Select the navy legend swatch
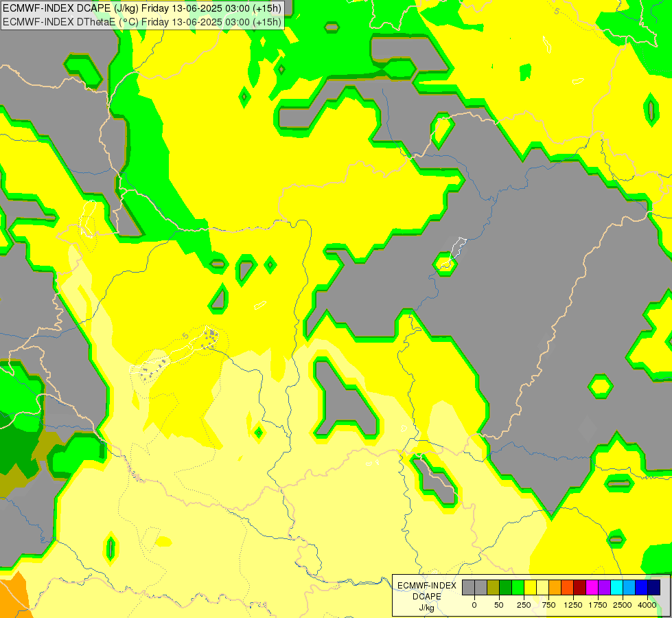672x618 pixels. pos(653,587)
